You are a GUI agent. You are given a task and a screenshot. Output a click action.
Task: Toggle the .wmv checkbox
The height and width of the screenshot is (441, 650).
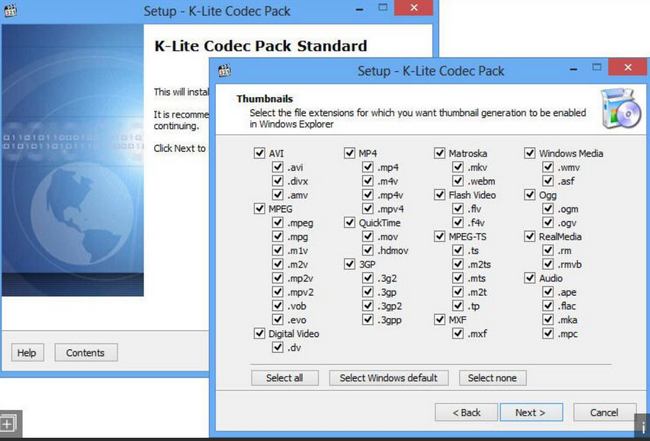coord(548,167)
